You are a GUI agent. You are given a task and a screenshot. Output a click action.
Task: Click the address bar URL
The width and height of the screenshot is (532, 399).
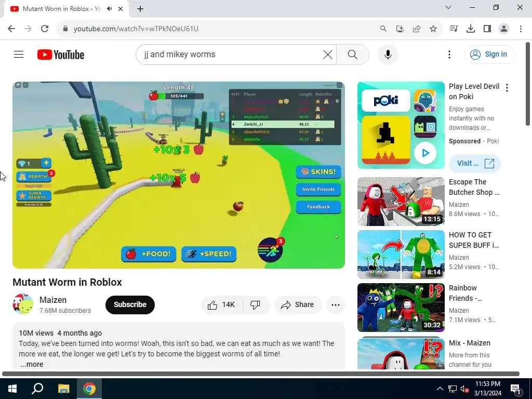136,29
